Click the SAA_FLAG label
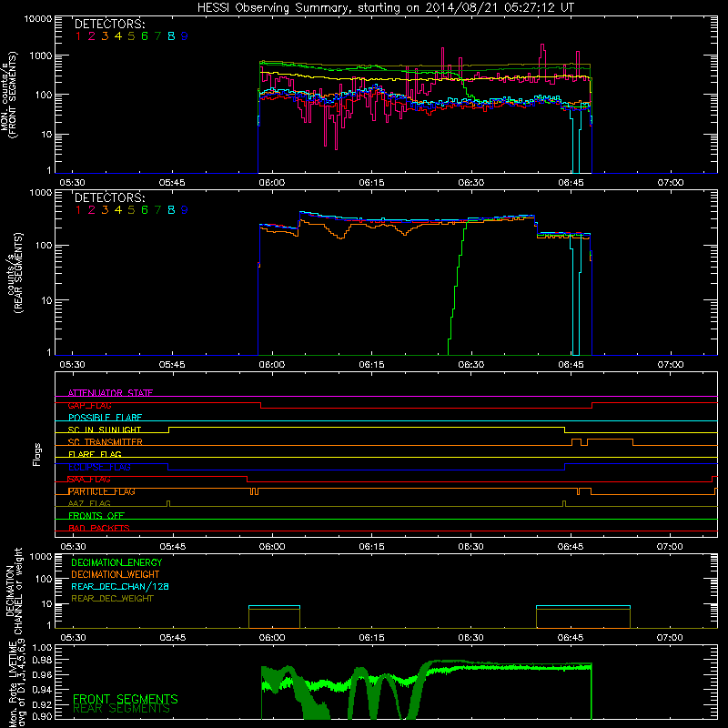 tap(89, 480)
